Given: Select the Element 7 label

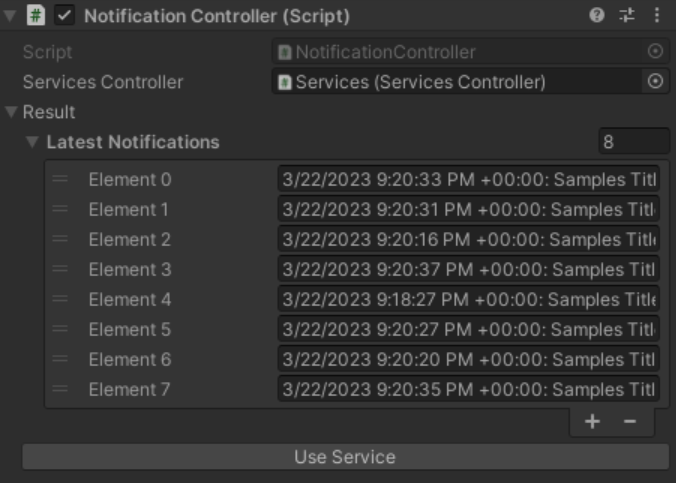Looking at the screenshot, I should point(129,390).
